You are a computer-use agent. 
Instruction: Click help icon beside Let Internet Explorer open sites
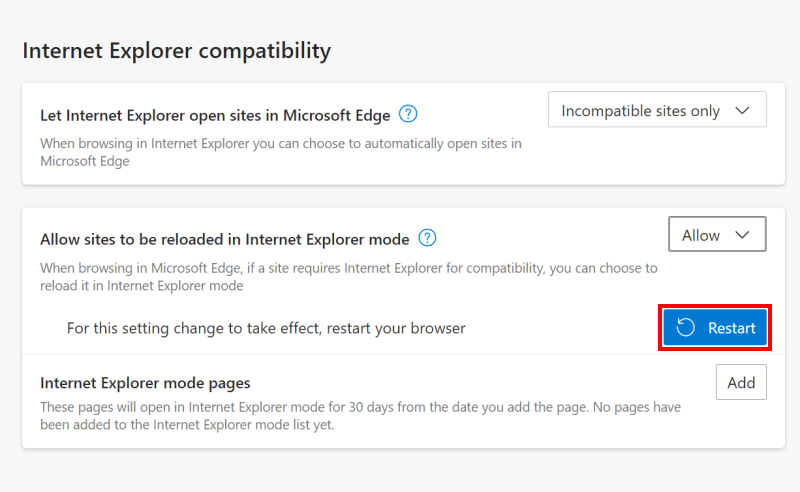coord(408,114)
